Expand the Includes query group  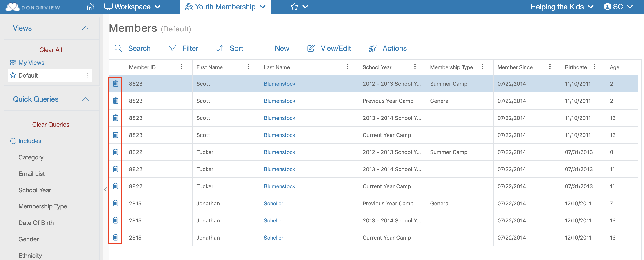point(13,141)
